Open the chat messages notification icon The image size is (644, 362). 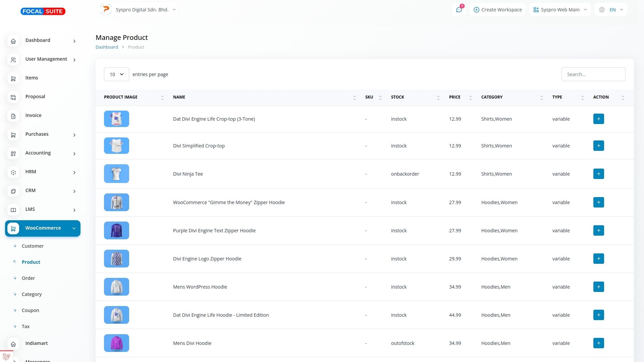click(459, 10)
